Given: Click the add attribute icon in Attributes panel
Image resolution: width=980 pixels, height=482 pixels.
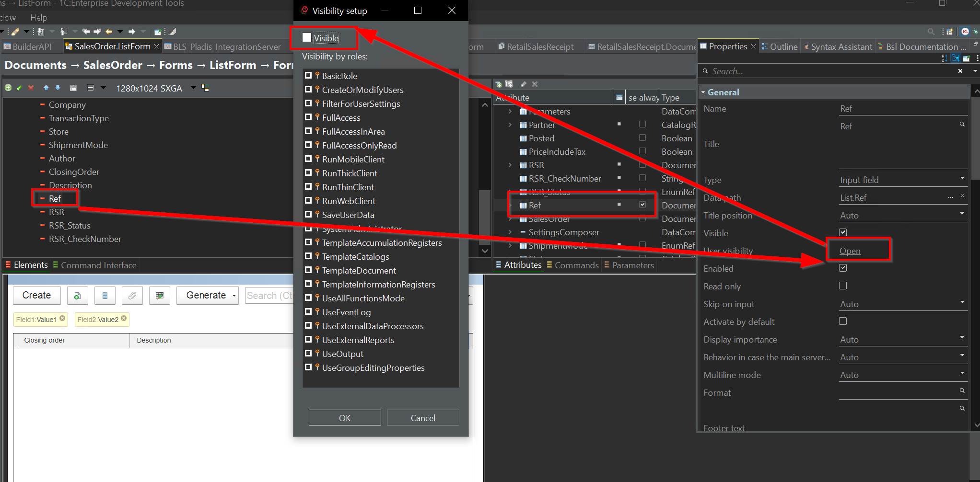Looking at the screenshot, I should point(499,84).
